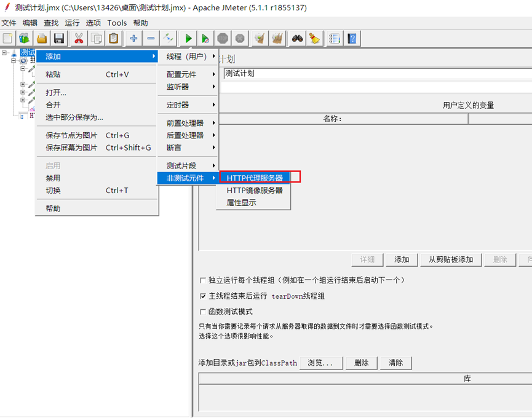The width and height of the screenshot is (532, 418).
Task: Expand 测试片段 submenu
Action: pyautogui.click(x=188, y=165)
